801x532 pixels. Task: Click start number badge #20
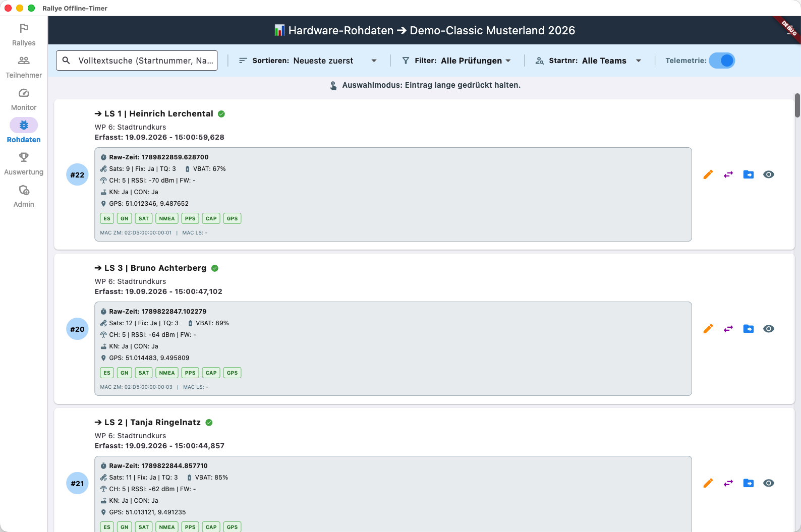click(77, 329)
